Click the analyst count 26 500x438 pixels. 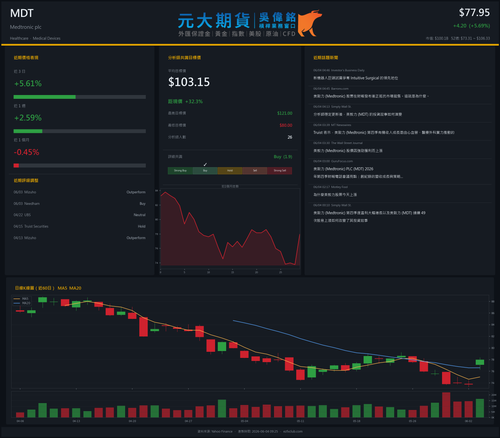(x=290, y=137)
